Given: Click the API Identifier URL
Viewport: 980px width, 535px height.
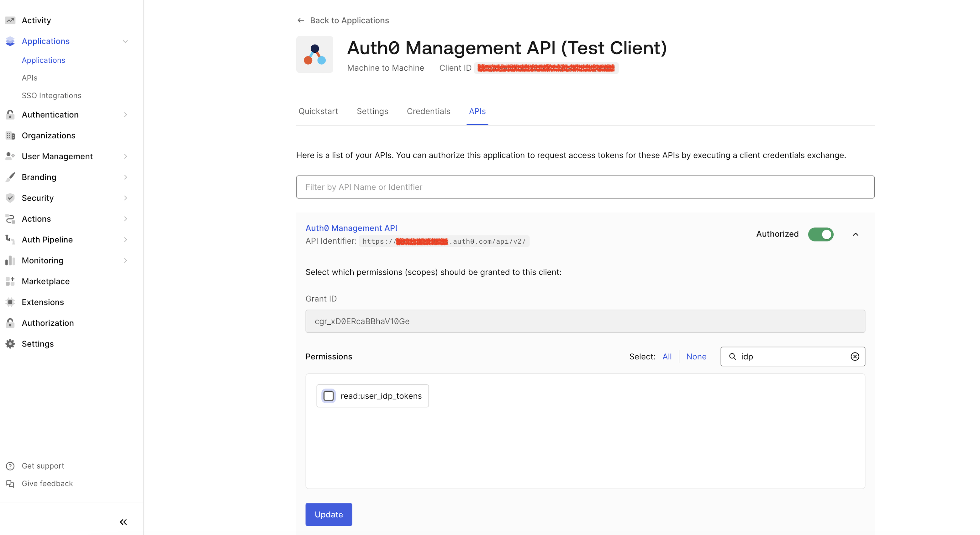Looking at the screenshot, I should (444, 241).
